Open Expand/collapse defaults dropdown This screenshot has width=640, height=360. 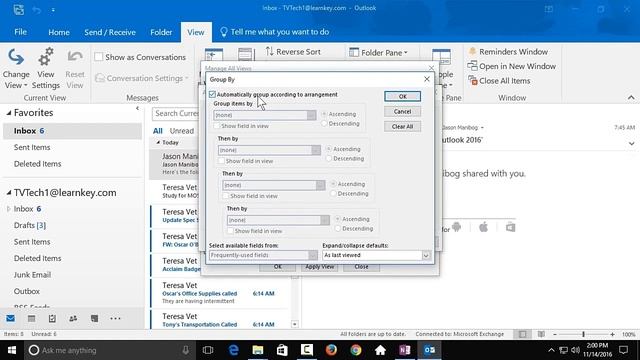tap(426, 255)
